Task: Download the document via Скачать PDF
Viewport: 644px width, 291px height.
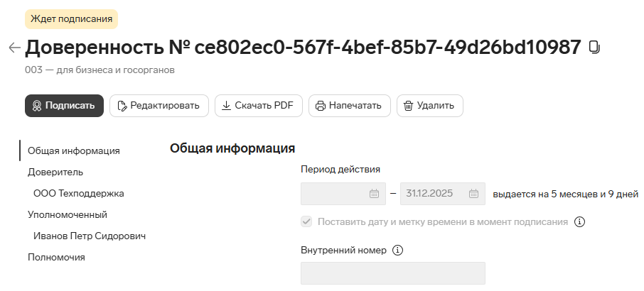Action: coord(258,106)
